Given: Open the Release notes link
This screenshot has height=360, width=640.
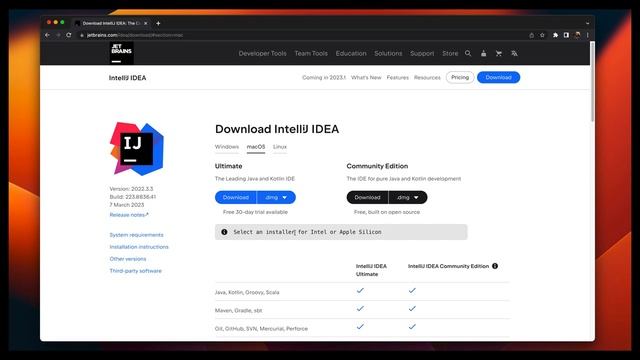Looking at the screenshot, I should coord(129,215).
